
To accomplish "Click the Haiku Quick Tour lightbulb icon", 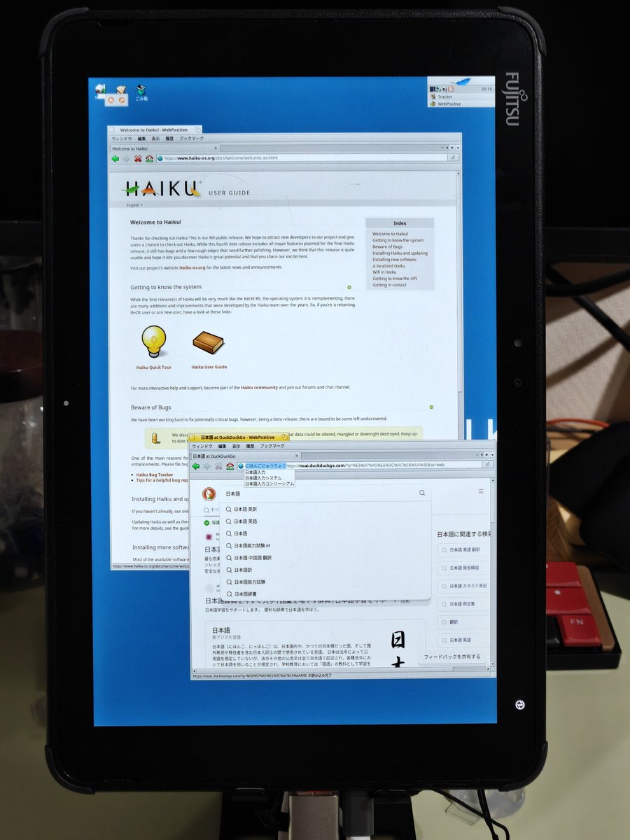I will pyautogui.click(x=154, y=342).
